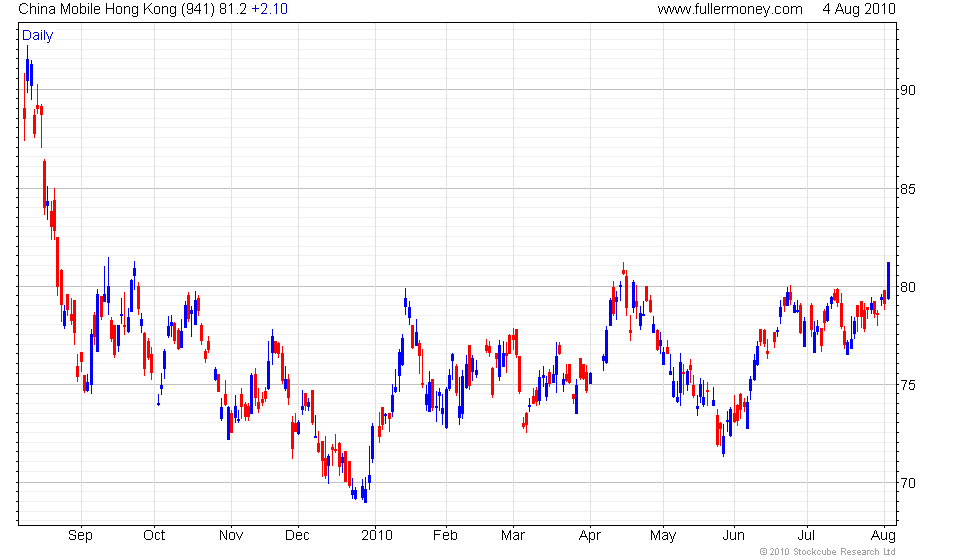
Task: Click the 'Dec' month label on time axis
Action: pos(298,536)
